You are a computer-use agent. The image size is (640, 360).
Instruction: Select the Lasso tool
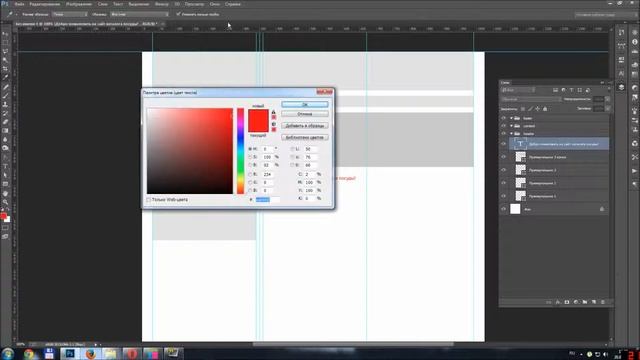coord(5,51)
